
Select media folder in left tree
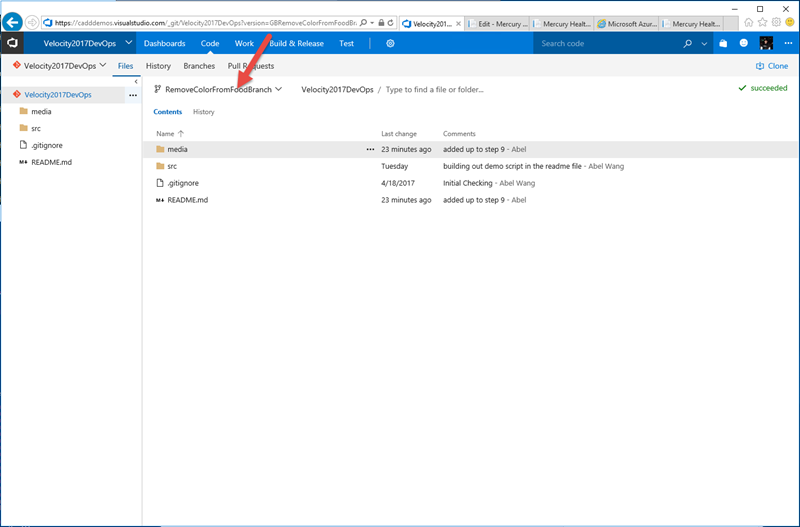(41, 111)
